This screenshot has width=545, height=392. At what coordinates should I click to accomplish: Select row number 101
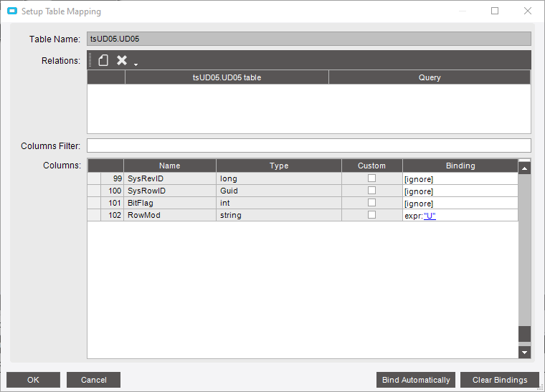coord(113,203)
